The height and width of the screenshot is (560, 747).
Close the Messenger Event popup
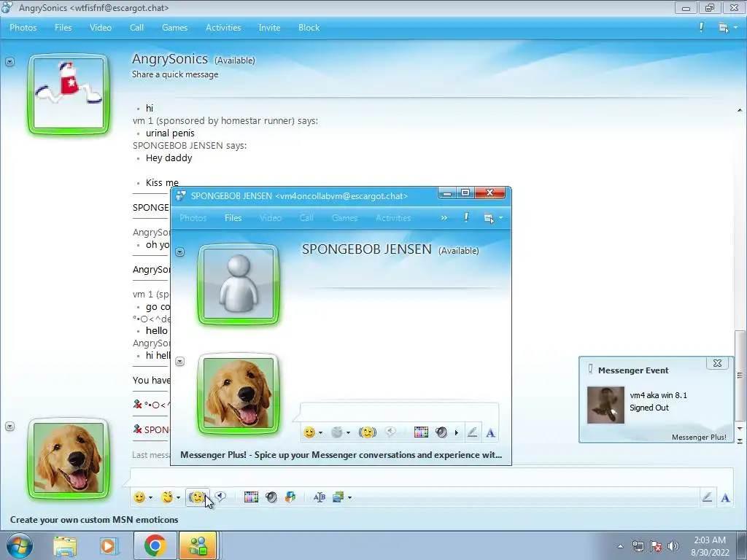pyautogui.click(x=717, y=363)
